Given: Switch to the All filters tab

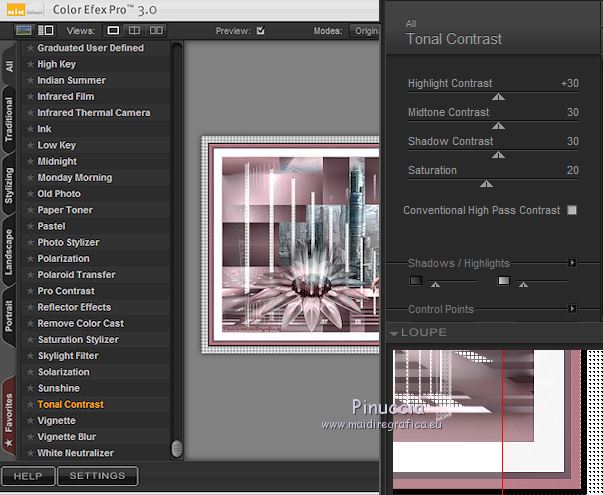Looking at the screenshot, I should tap(9, 65).
